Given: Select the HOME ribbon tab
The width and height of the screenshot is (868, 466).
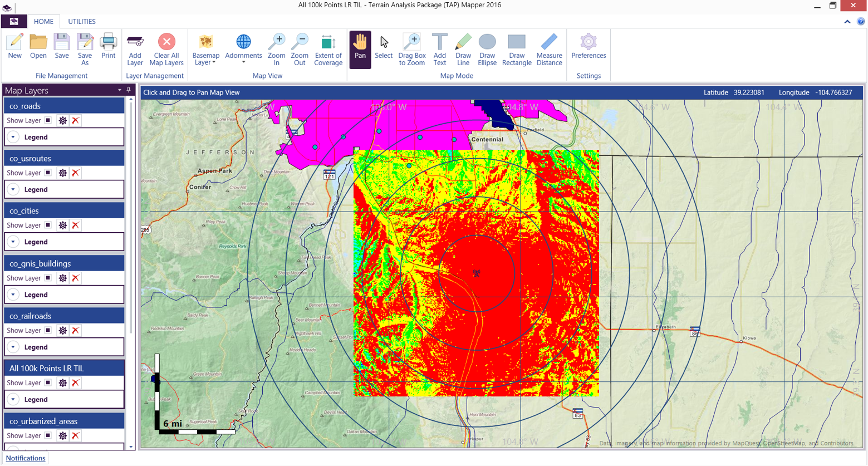Looking at the screenshot, I should pos(43,22).
